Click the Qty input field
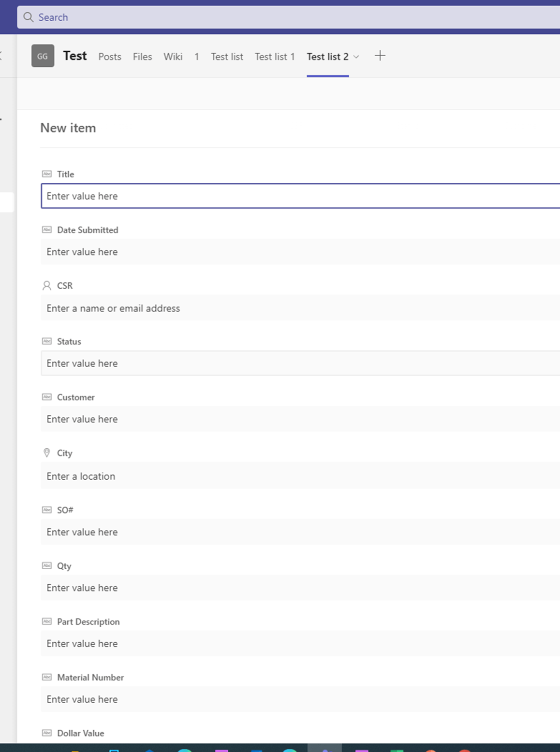 point(300,588)
